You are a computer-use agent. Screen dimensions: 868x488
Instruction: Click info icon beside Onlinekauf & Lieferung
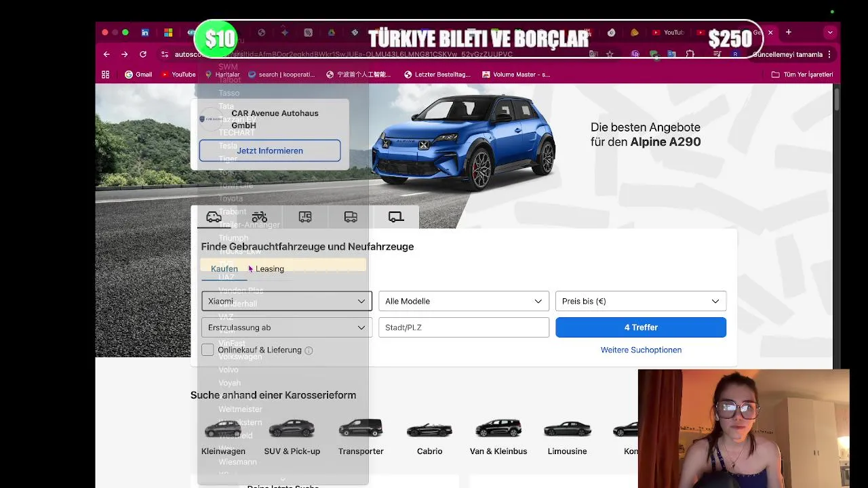309,350
